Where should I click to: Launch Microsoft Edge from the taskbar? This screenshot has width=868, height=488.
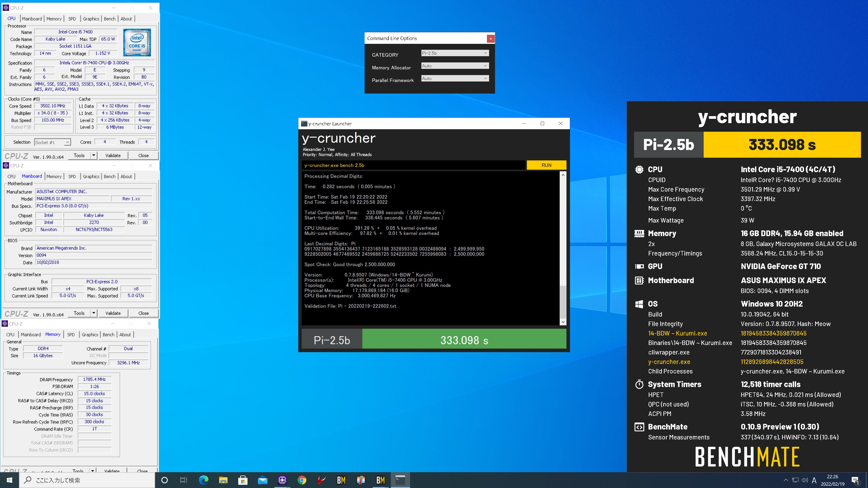203,480
